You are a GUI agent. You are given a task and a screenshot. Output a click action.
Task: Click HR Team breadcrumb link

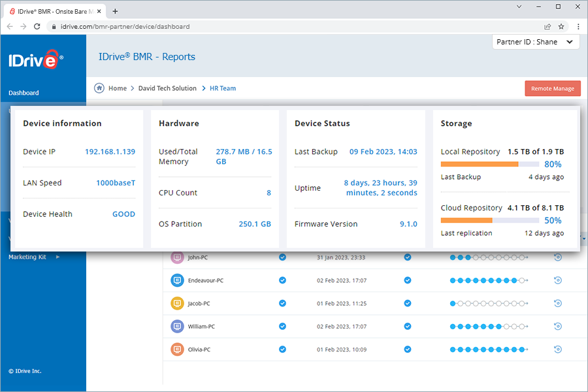click(x=223, y=88)
